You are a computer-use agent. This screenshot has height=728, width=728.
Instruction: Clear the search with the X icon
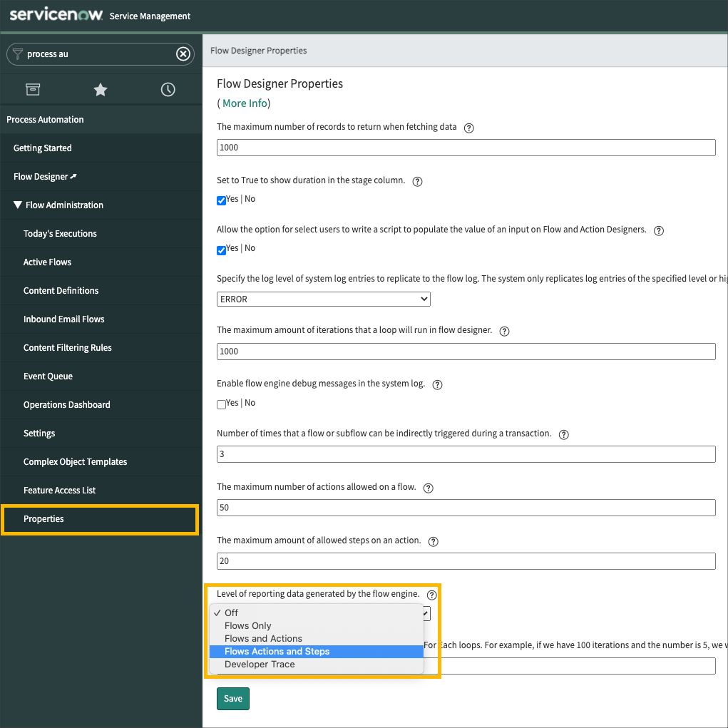[183, 53]
